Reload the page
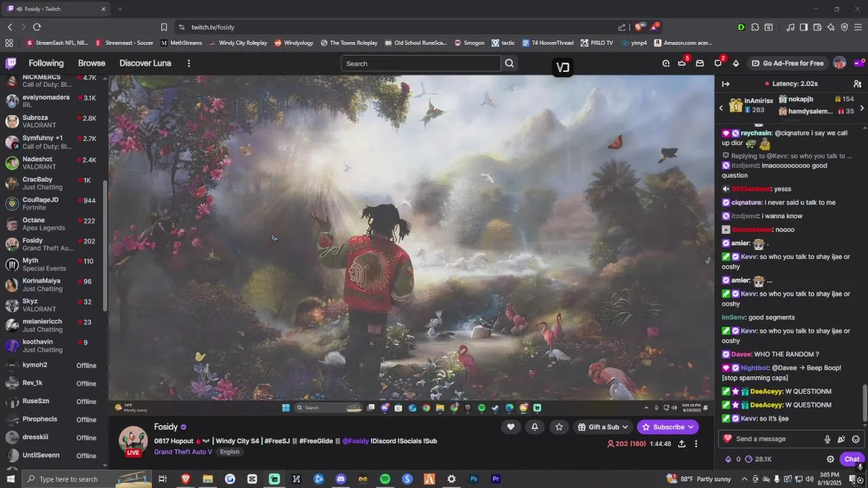 coord(37,27)
